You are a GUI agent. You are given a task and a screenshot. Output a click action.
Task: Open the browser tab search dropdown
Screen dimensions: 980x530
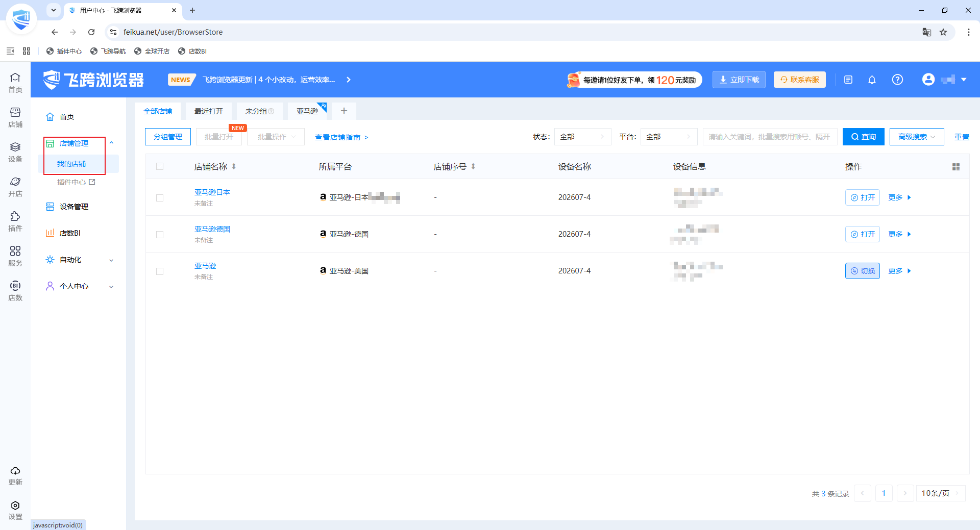point(53,10)
